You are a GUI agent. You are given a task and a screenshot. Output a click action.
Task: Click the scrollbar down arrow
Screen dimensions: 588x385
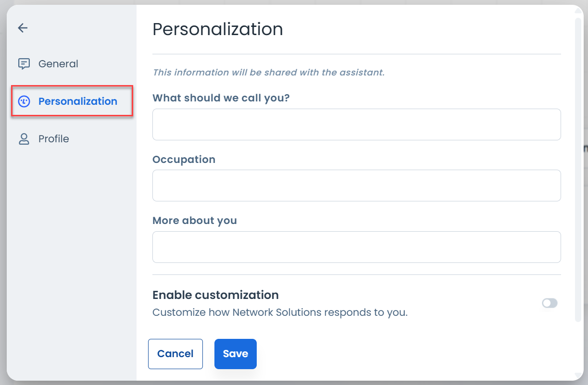tap(579, 374)
